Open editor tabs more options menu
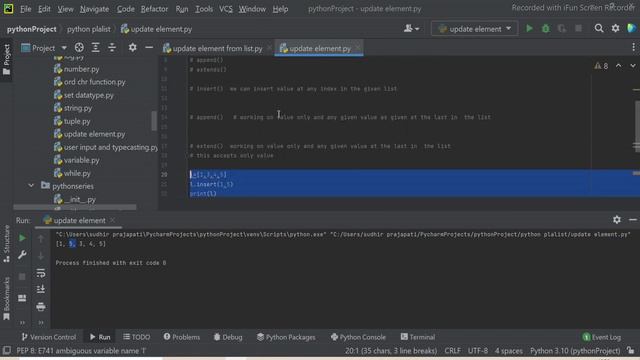The height and width of the screenshot is (360, 640). (633, 48)
